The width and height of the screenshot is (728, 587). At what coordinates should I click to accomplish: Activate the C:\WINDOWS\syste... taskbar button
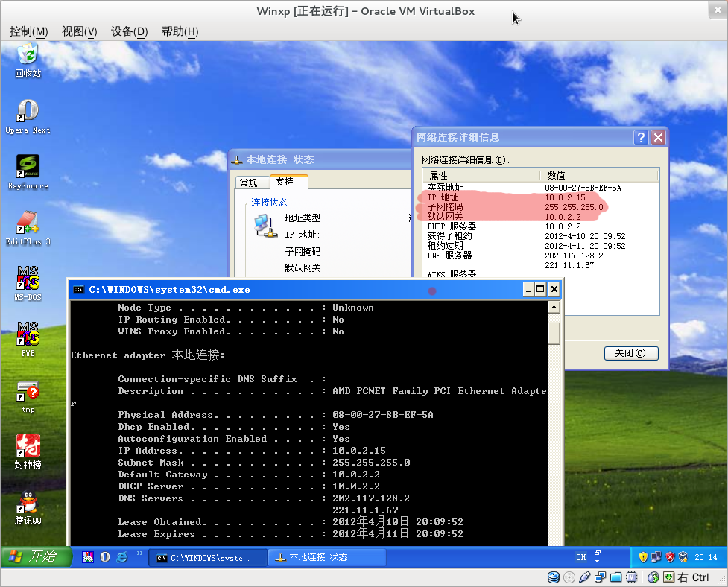(x=208, y=558)
